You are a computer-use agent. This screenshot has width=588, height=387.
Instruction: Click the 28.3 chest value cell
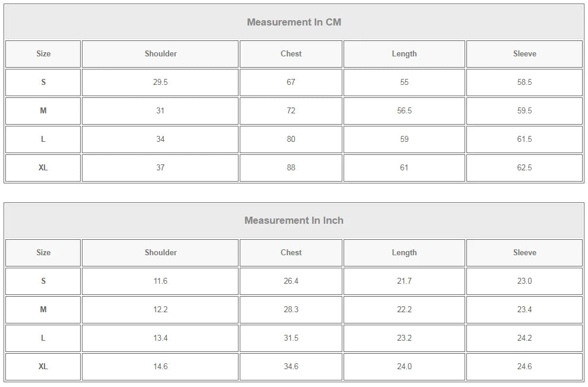point(291,310)
